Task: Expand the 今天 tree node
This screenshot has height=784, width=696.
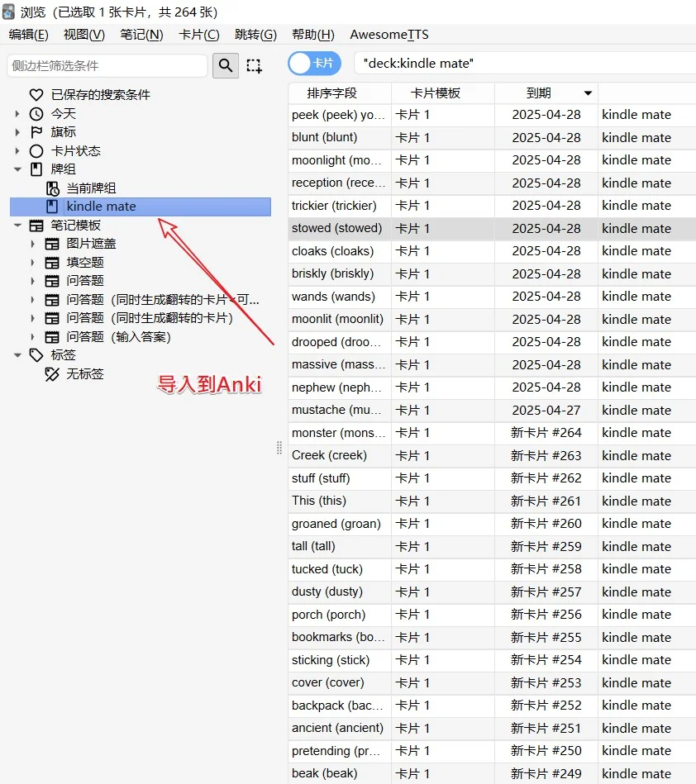Action: (x=17, y=113)
